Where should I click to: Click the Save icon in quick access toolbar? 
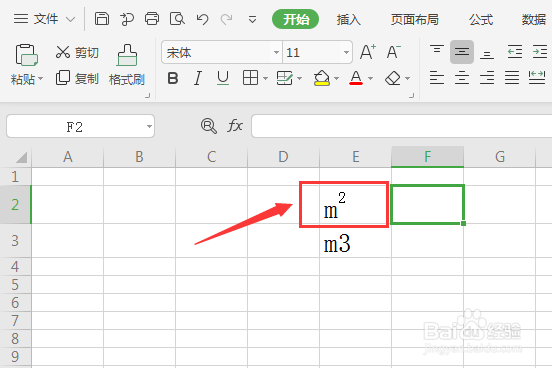pyautogui.click(x=102, y=19)
